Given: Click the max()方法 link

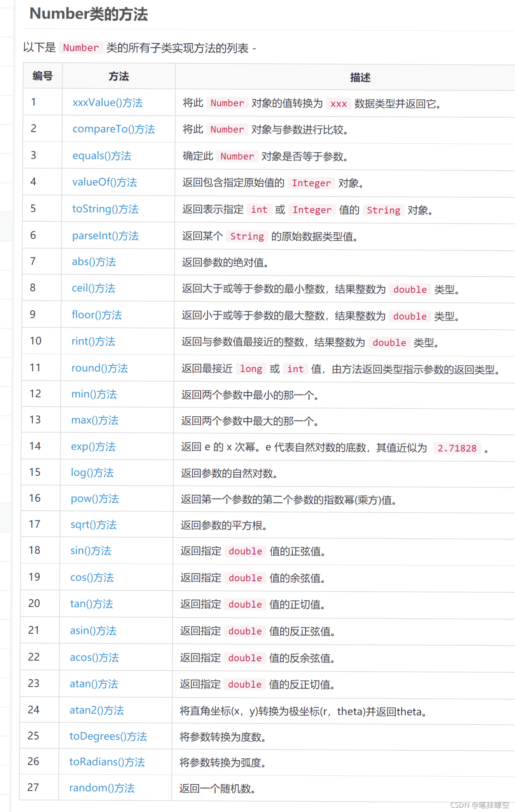Looking at the screenshot, I should point(95,420).
